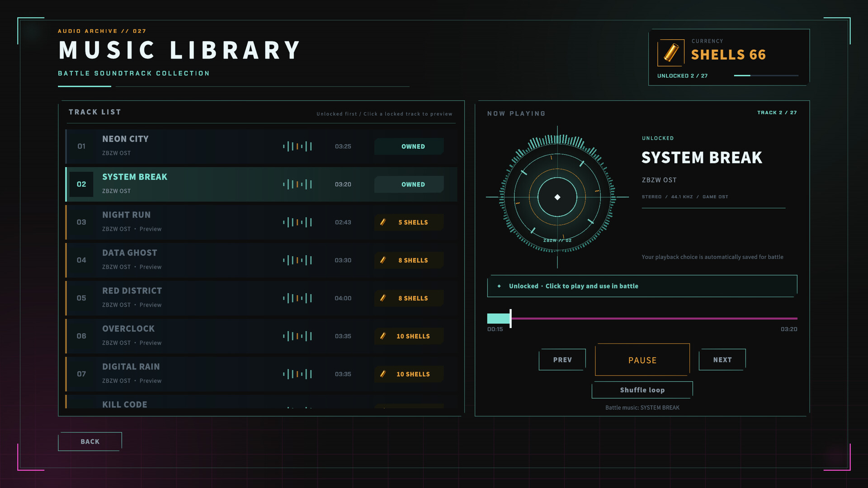Preview the Data Ghost track

point(261,260)
